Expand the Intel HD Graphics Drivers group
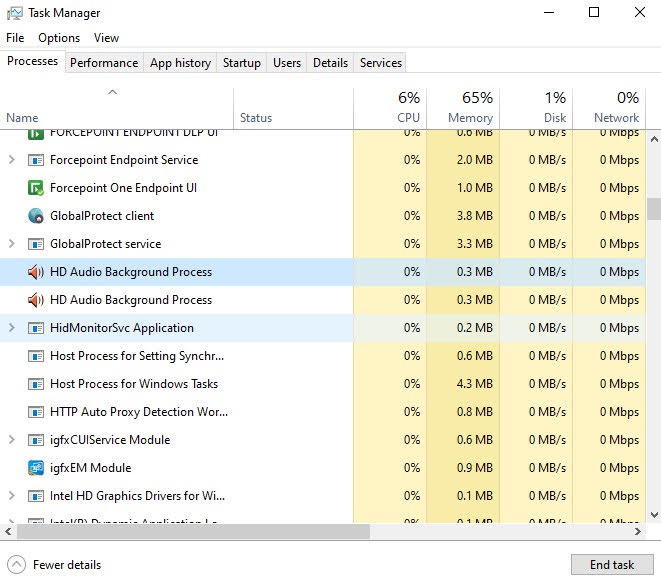This screenshot has width=661, height=586. (x=12, y=496)
